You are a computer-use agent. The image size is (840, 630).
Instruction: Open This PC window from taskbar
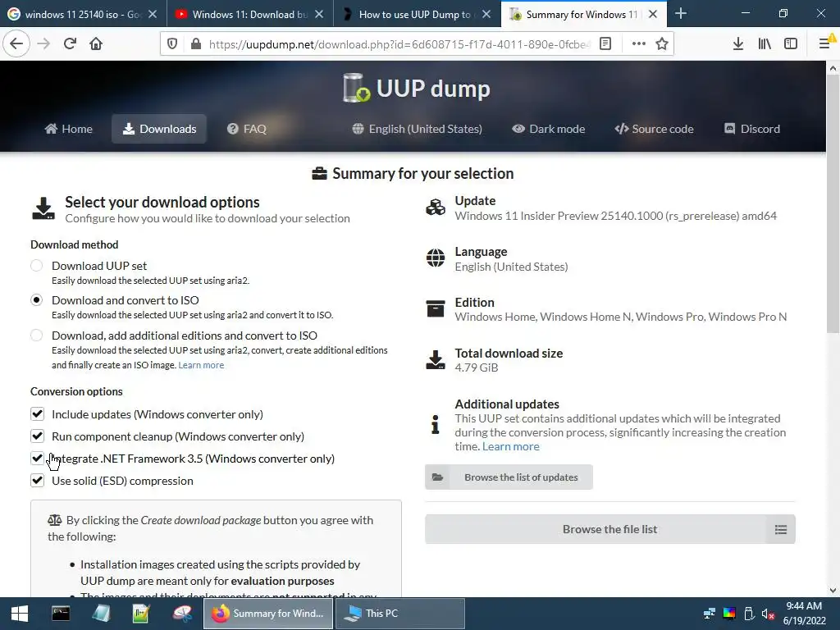point(400,614)
